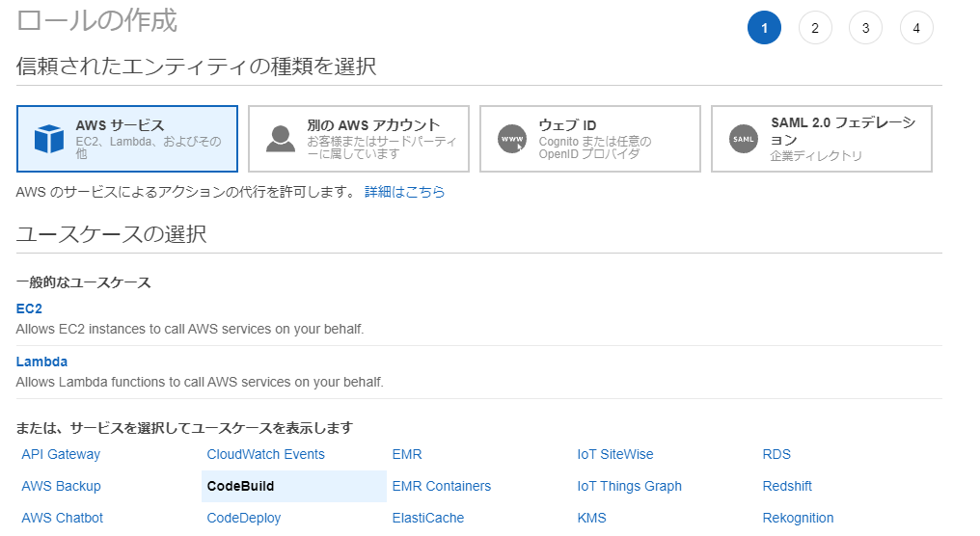Go to wizard step 1 indicator
This screenshot has height=536, width=980.
point(764,28)
